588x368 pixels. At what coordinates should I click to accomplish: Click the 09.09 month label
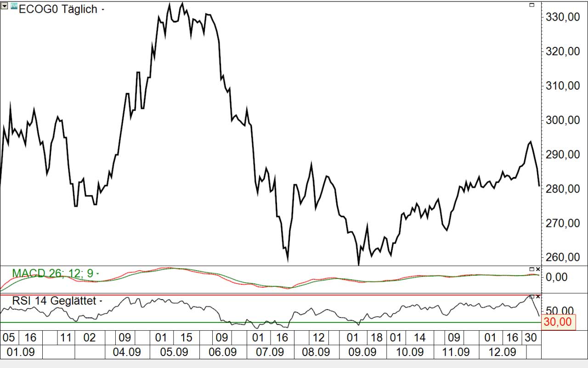point(362,352)
